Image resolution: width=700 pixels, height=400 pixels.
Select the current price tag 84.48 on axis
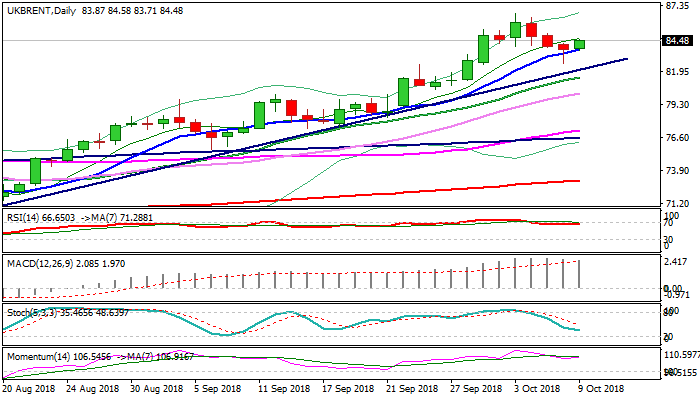tap(678, 40)
